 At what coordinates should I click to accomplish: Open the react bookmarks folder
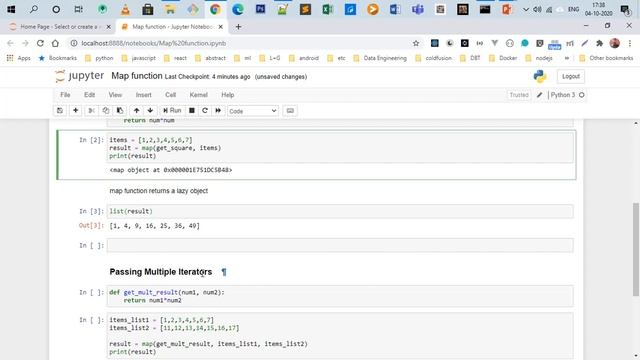[175, 58]
